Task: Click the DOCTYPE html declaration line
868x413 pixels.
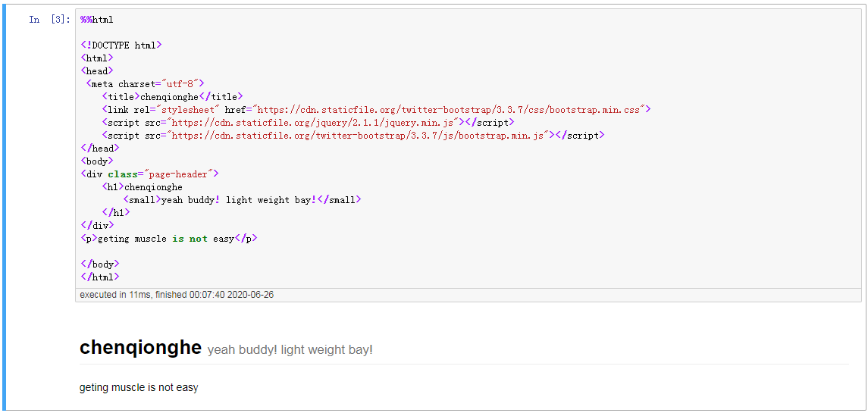Action: (121, 45)
